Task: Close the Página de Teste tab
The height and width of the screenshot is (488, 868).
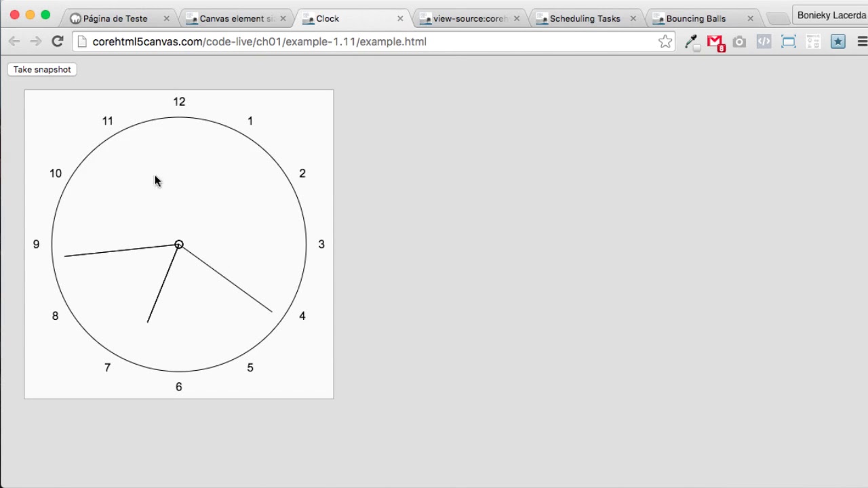Action: (166, 19)
